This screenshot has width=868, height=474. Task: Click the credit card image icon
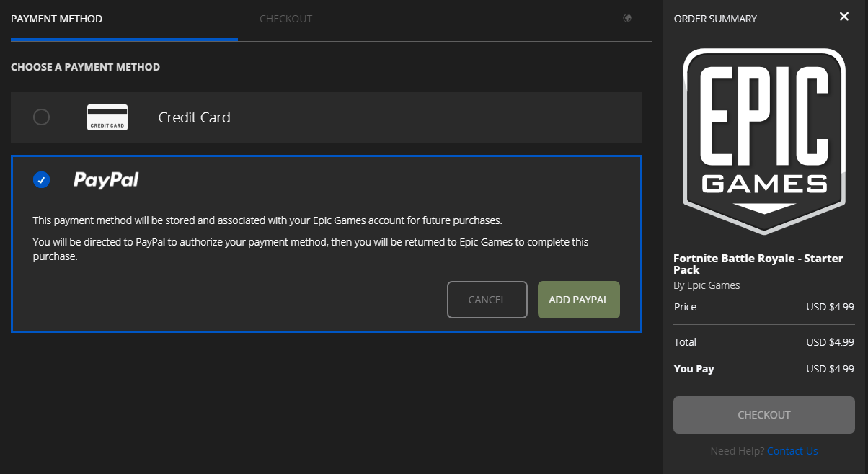tap(107, 117)
